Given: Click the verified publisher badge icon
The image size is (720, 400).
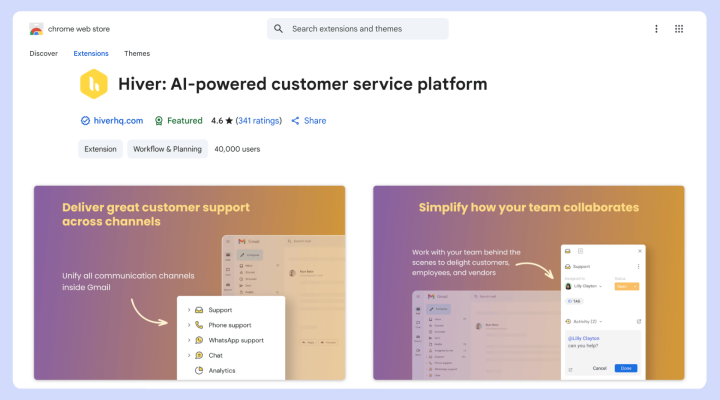Looking at the screenshot, I should tap(85, 121).
